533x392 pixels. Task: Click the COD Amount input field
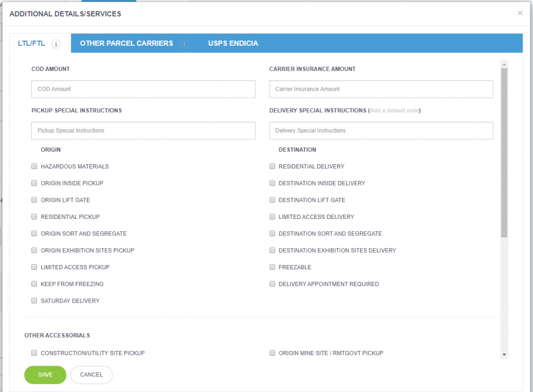143,89
